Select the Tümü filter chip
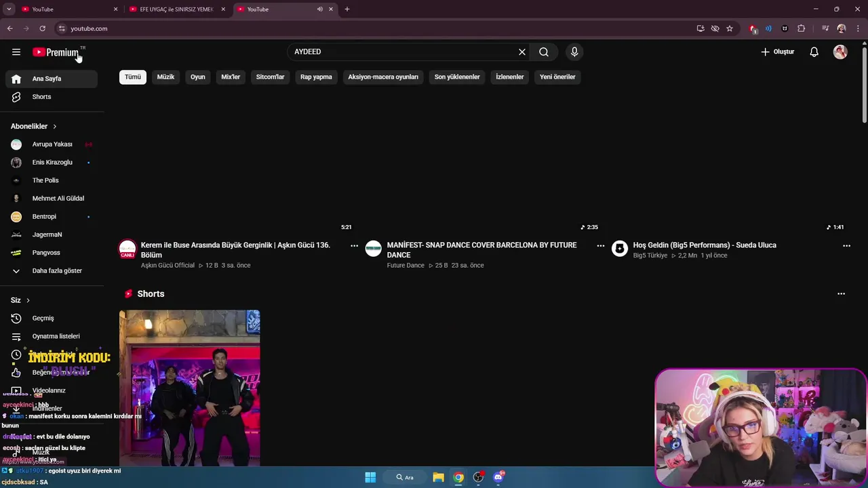The image size is (868, 488). [x=133, y=77]
